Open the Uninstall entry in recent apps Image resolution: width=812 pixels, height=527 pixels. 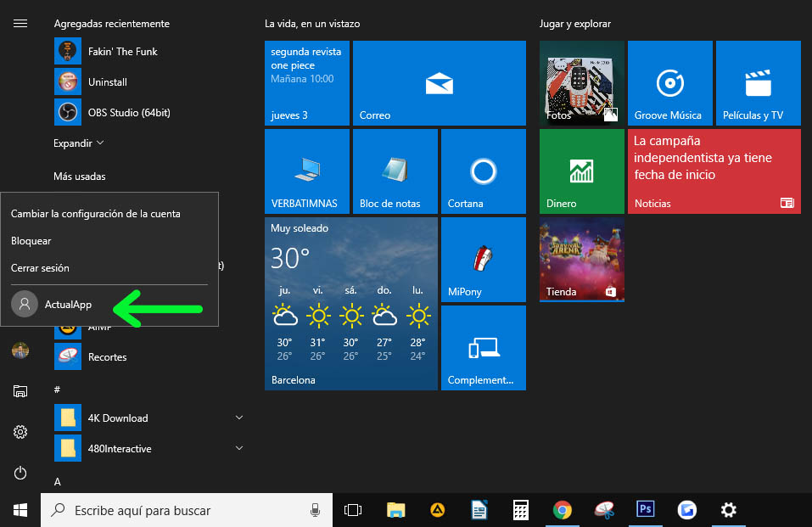pyautogui.click(x=148, y=81)
